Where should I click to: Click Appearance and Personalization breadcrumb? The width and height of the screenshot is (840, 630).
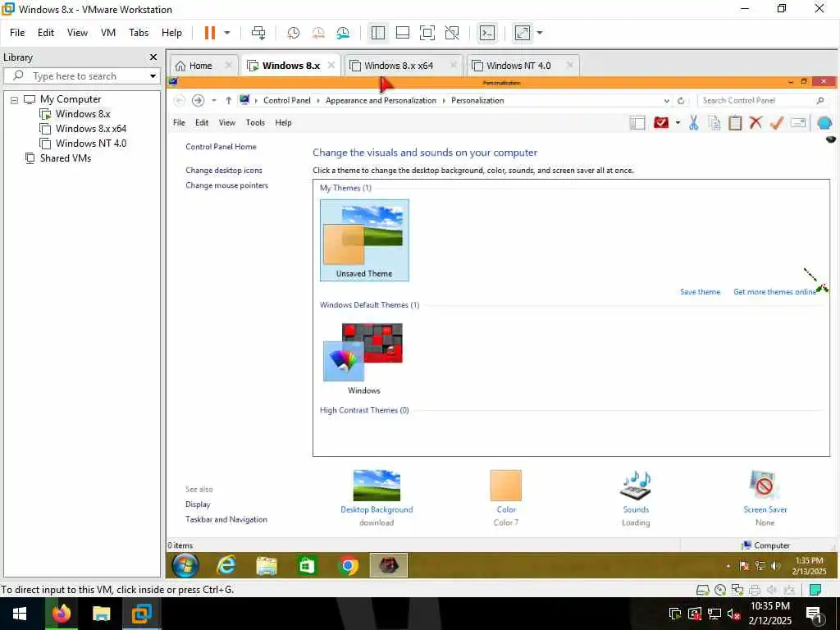[381, 100]
